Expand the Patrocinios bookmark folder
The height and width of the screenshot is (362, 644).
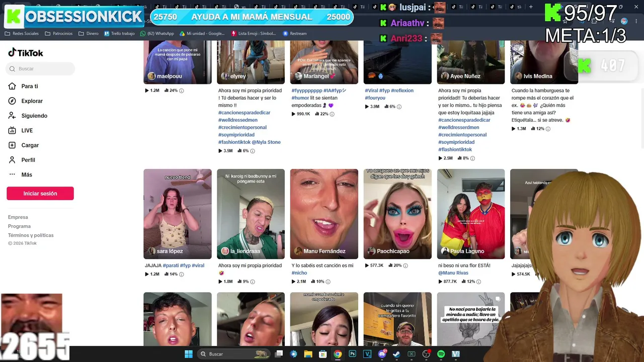pos(59,34)
